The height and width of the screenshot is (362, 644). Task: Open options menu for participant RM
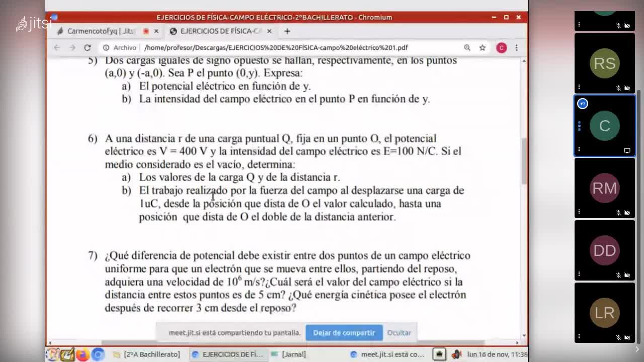[579, 212]
